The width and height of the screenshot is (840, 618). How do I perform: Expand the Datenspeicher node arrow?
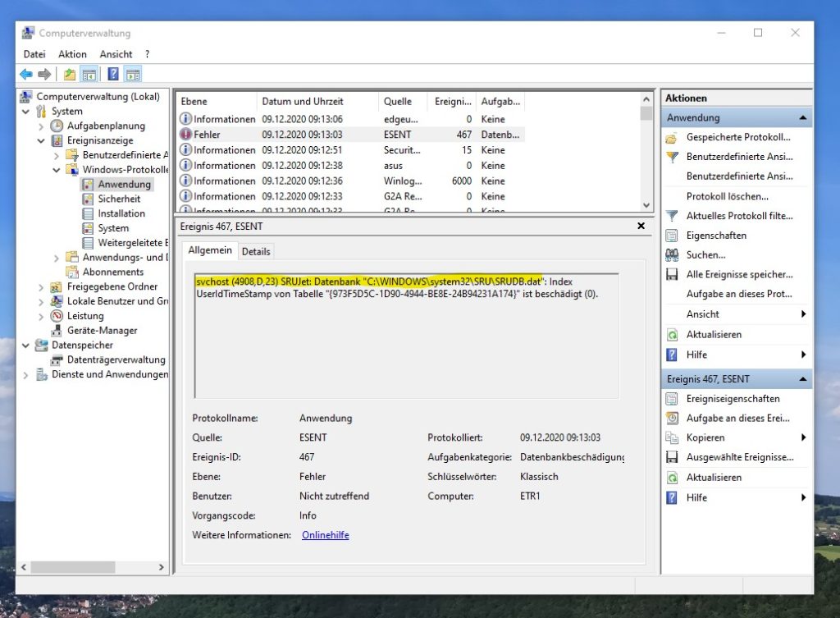pos(25,346)
